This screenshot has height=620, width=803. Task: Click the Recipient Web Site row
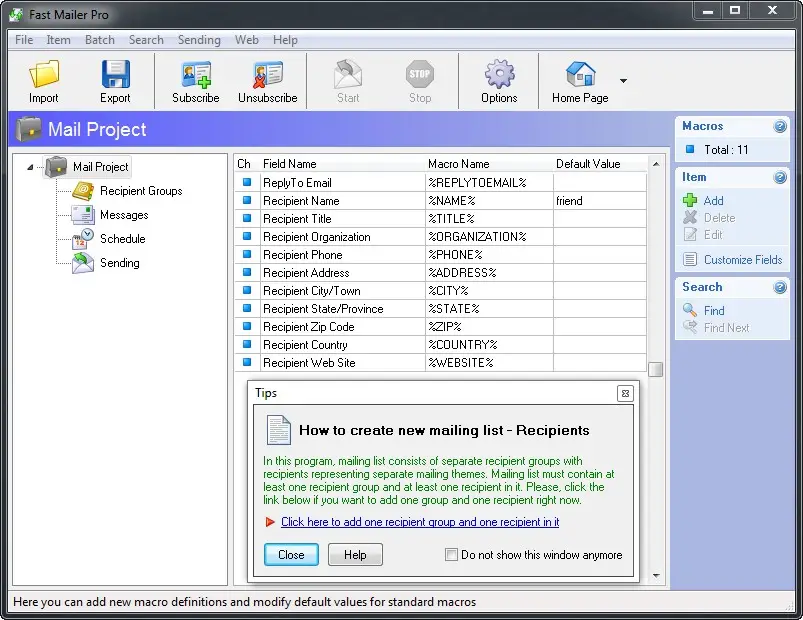click(441, 362)
